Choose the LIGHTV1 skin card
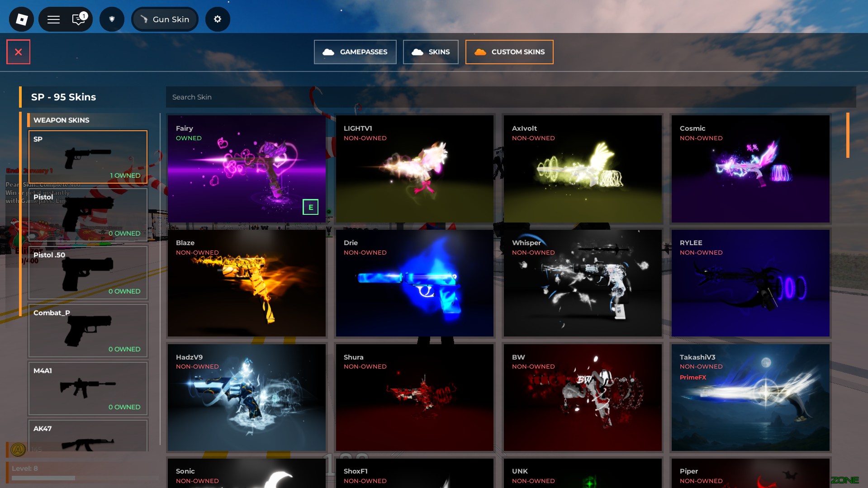The width and height of the screenshot is (868, 488). click(x=414, y=169)
